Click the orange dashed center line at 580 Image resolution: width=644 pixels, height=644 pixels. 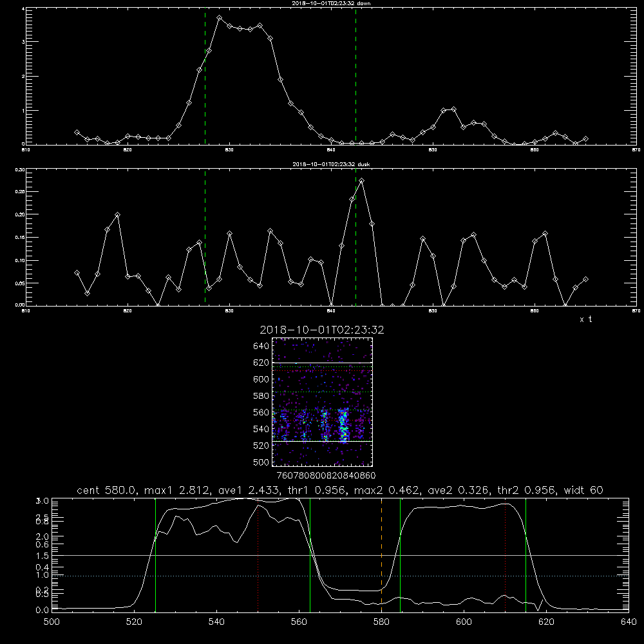[x=381, y=554]
